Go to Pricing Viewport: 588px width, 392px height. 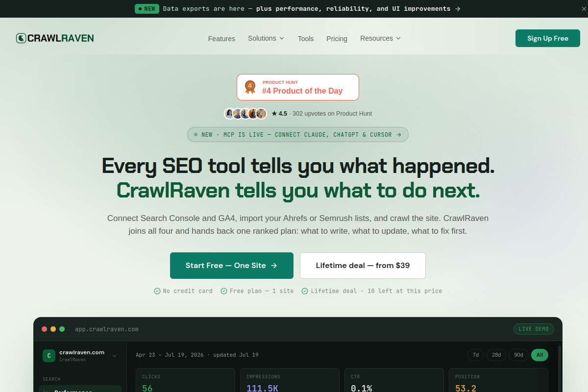pyautogui.click(x=337, y=39)
